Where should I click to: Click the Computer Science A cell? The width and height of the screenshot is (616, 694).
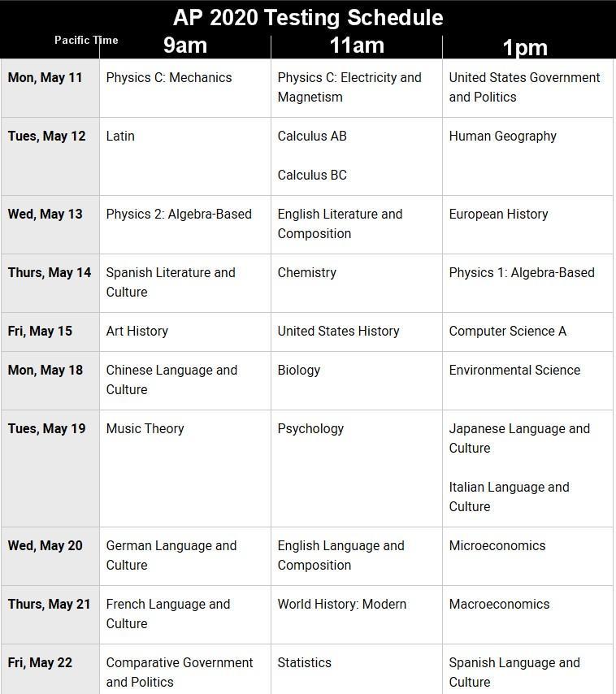pyautogui.click(x=507, y=332)
